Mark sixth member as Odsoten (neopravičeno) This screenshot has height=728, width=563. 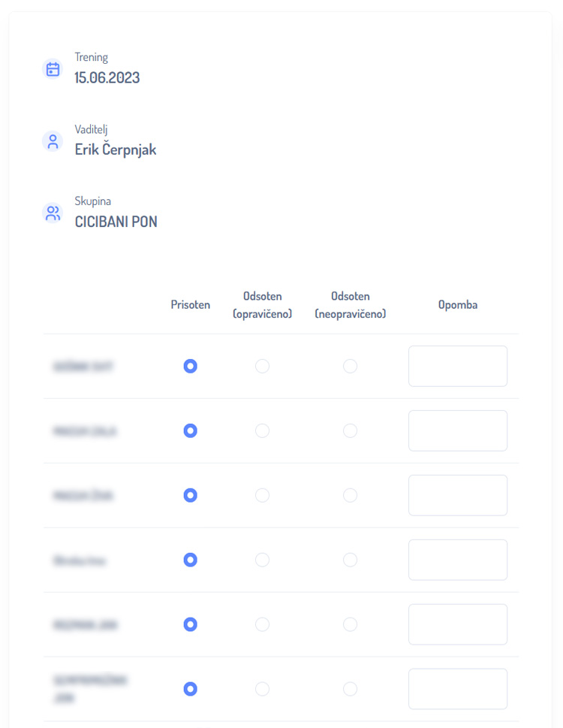tap(350, 689)
